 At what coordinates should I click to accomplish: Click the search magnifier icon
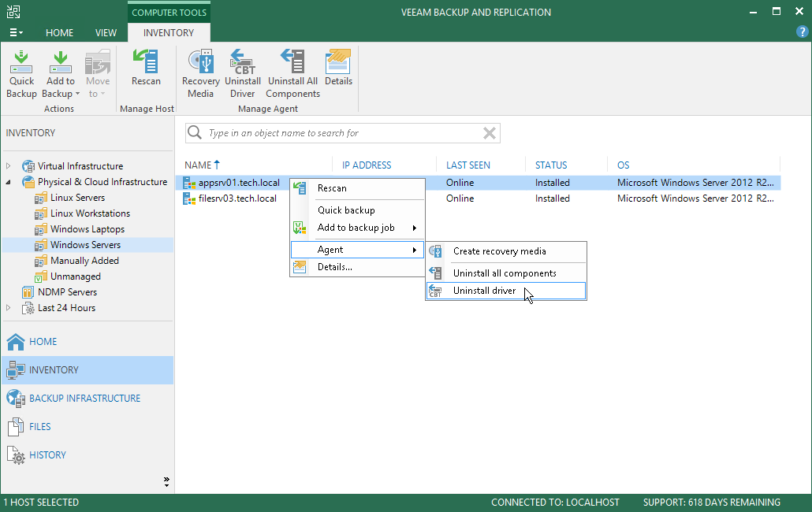[x=195, y=132]
